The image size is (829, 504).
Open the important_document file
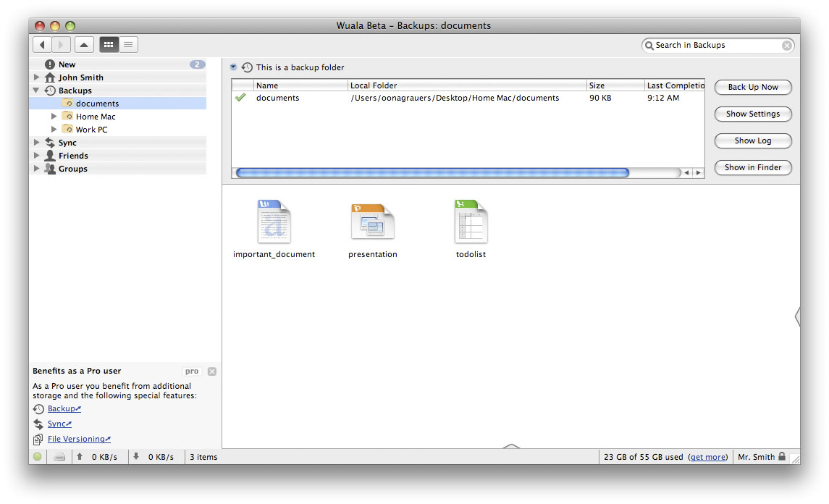click(x=274, y=223)
